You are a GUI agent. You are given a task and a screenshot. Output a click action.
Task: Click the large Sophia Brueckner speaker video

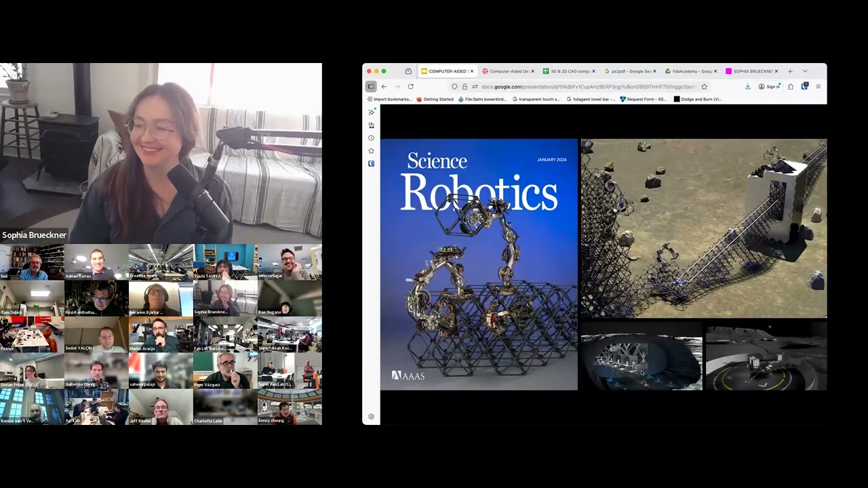[161, 153]
